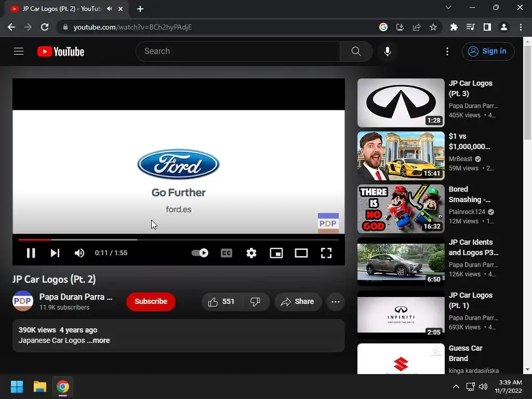The height and width of the screenshot is (399, 532).
Task: Open the YouTube guide hamburger menu
Action: [x=19, y=51]
